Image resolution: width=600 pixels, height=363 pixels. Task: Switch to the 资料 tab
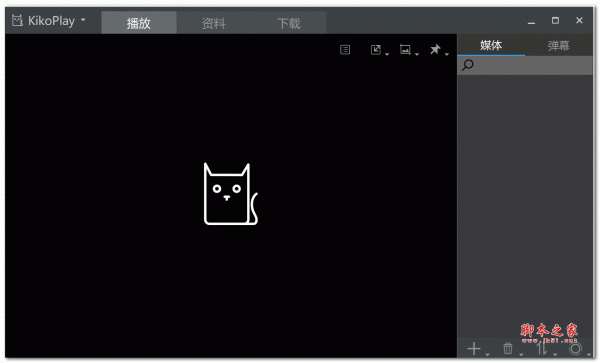tap(214, 23)
